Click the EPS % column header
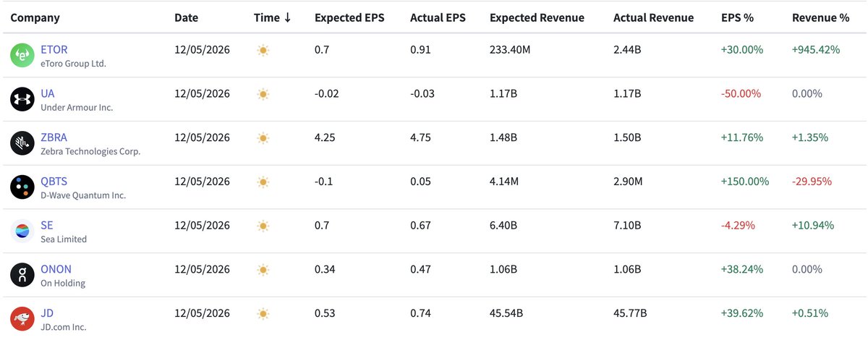Screen dimensions: 868x340 tap(738, 17)
